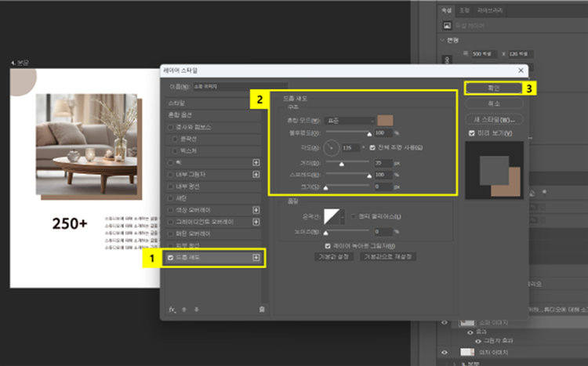Enable the Stroke (획) effect checkbox
588x366 pixels.
(x=171, y=163)
